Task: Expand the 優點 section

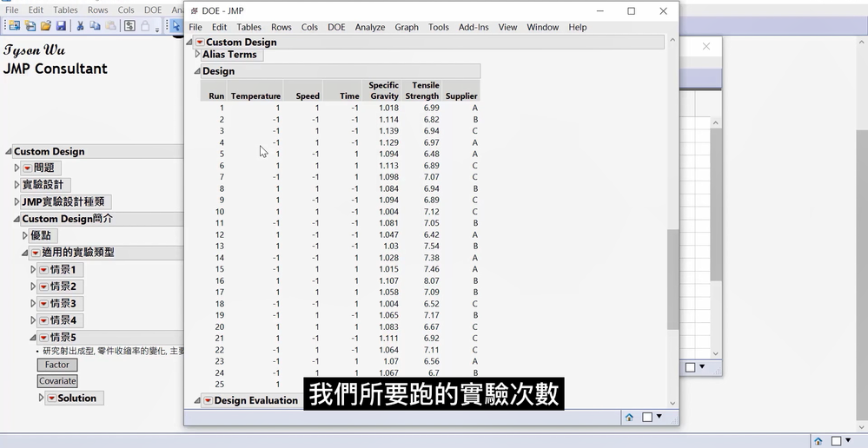Action: (x=25, y=235)
